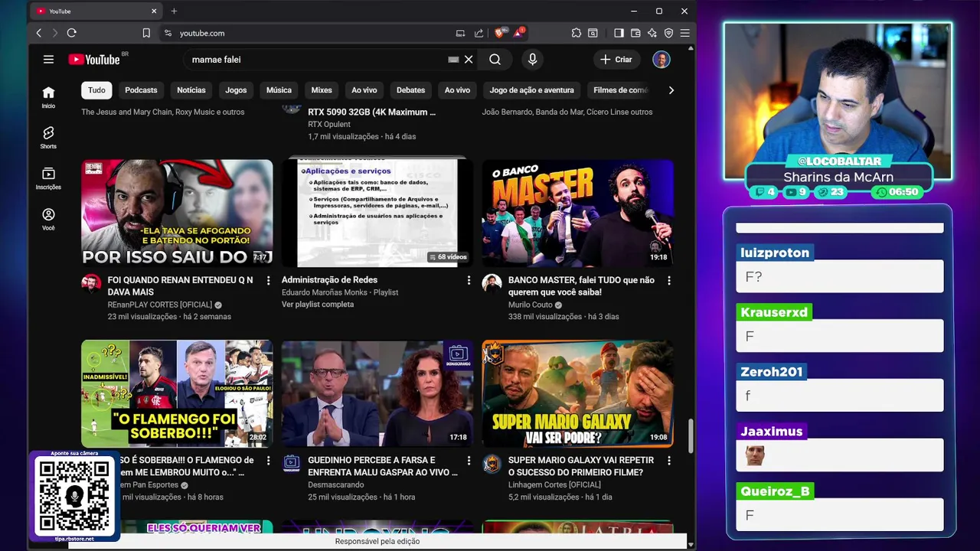Bookmark this page icon

click(x=146, y=33)
